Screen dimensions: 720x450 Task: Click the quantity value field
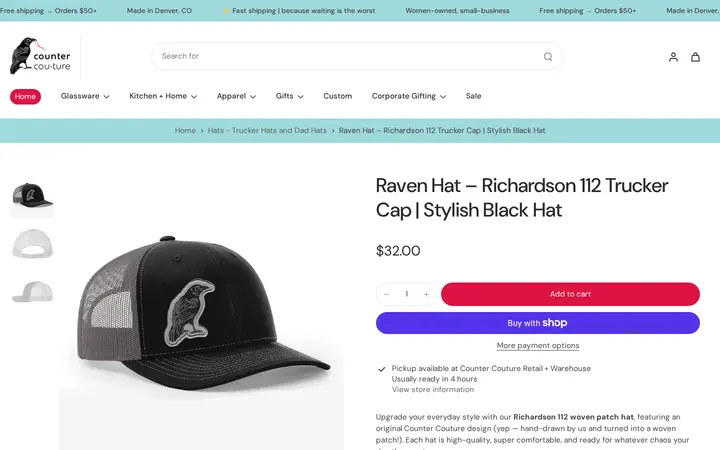pos(406,294)
